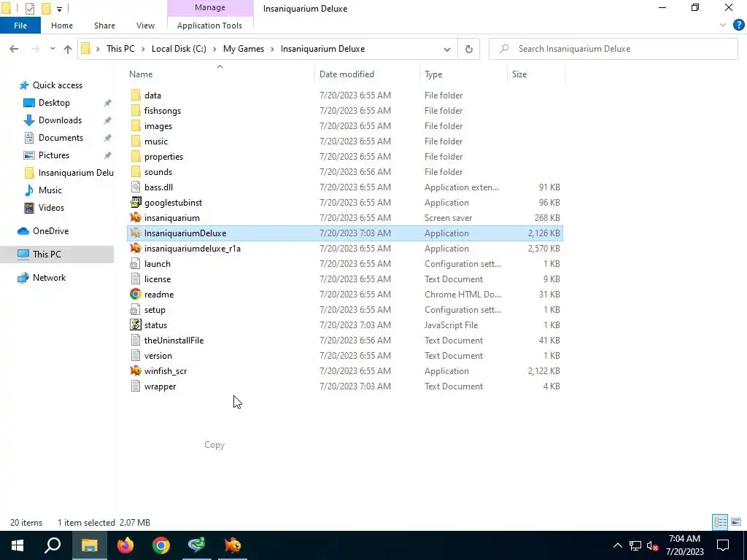This screenshot has height=560, width=747.
Task: Go to My Games breadcrumb
Action: pos(244,49)
